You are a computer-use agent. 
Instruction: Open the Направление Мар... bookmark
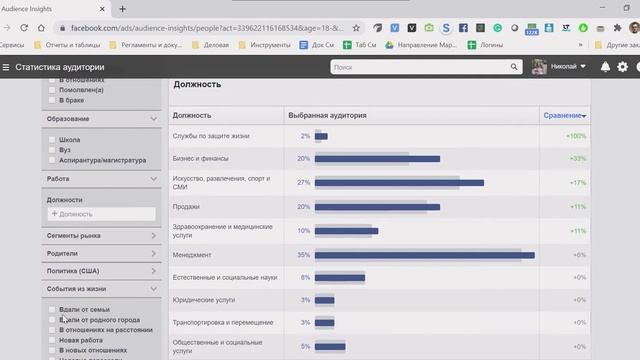point(421,45)
